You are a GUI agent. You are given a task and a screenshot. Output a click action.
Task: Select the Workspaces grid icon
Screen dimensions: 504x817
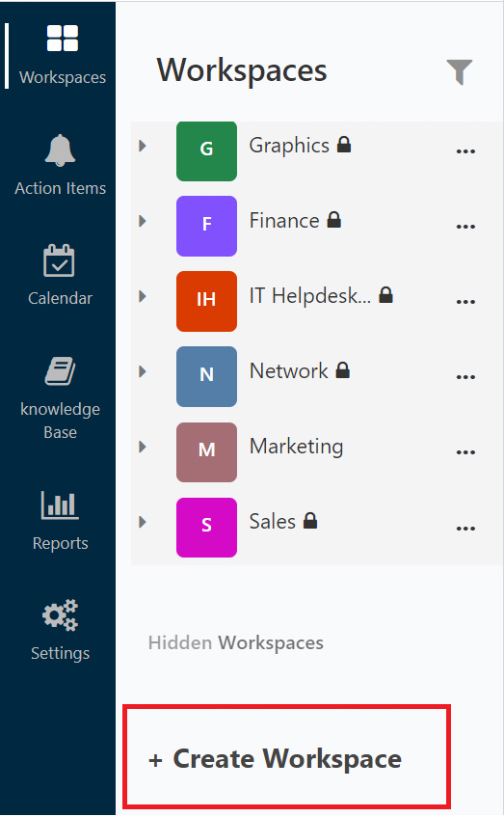(62, 38)
